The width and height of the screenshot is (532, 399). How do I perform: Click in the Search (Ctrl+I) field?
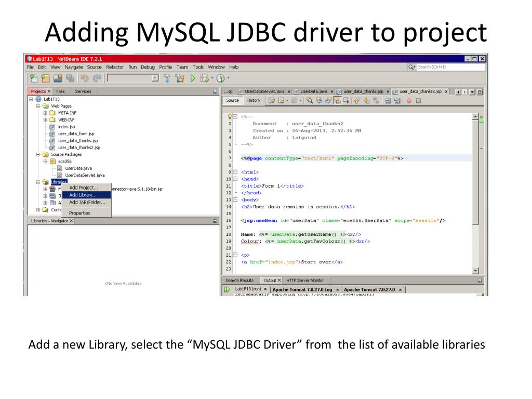point(451,67)
